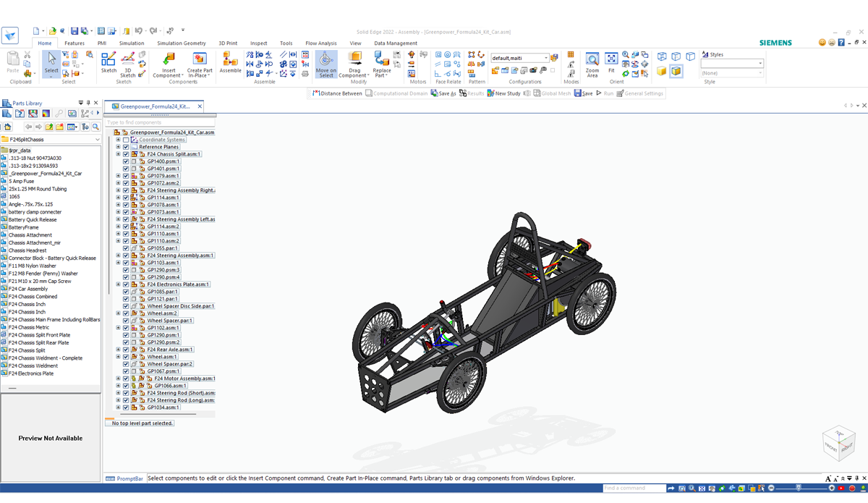Screen dimensions: 868x503
Task: Toggle checkbox for F24 Rear Axle.asm:1
Action: pos(126,350)
